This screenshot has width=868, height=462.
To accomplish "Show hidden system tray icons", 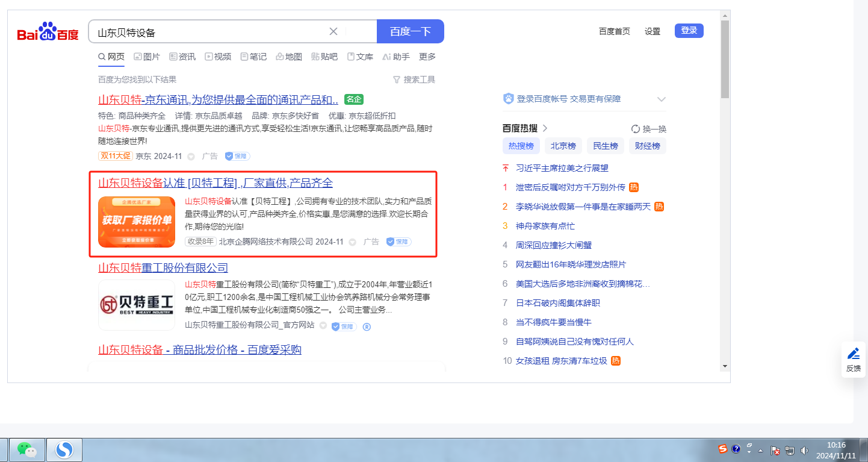I will (760, 450).
